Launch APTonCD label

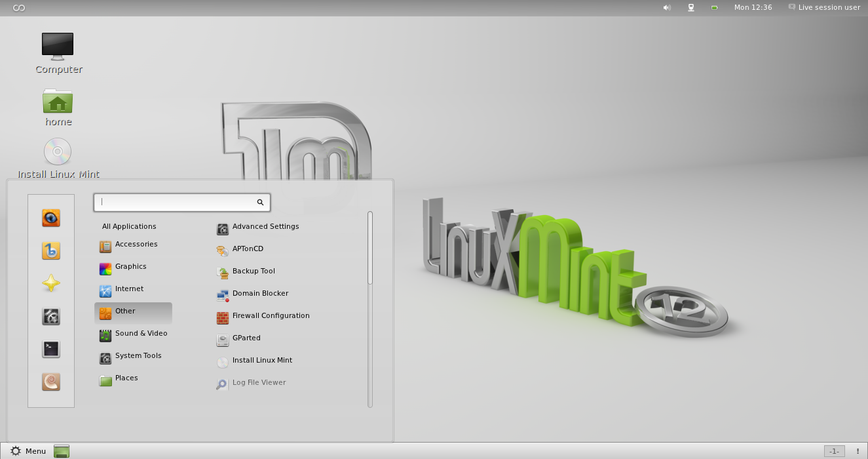[x=248, y=249]
